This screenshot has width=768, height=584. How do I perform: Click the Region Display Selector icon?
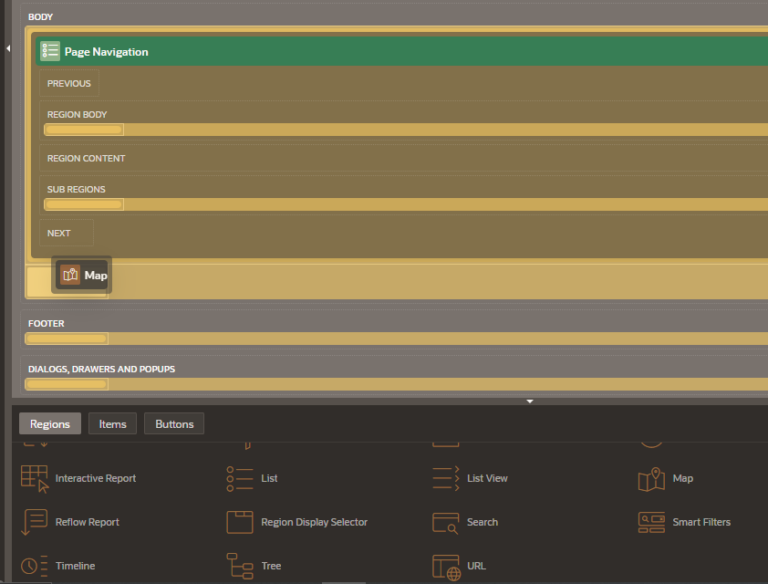pyautogui.click(x=240, y=522)
